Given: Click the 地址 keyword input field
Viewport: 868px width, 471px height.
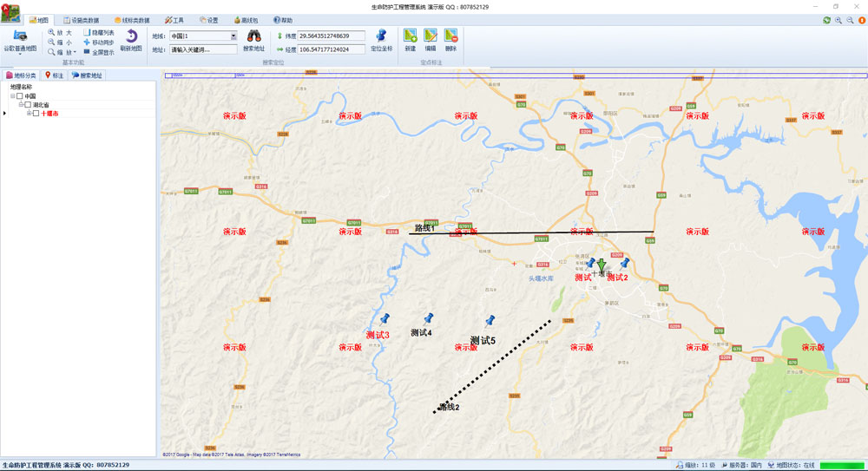Looking at the screenshot, I should [x=203, y=49].
